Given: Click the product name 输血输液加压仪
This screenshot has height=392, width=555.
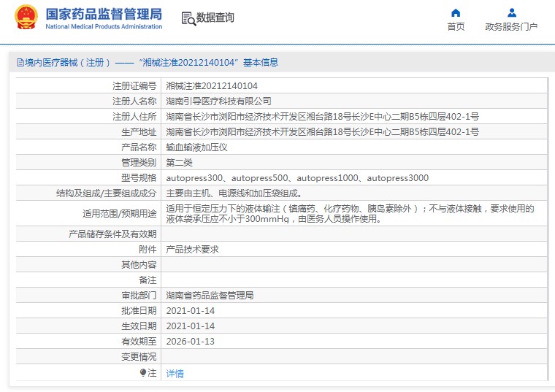Looking at the screenshot, I should [197, 147].
